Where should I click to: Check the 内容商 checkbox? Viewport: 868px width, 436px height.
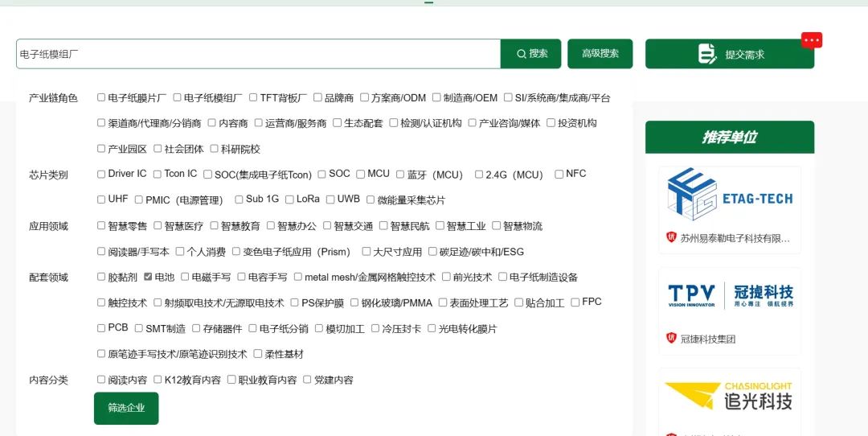pos(211,123)
